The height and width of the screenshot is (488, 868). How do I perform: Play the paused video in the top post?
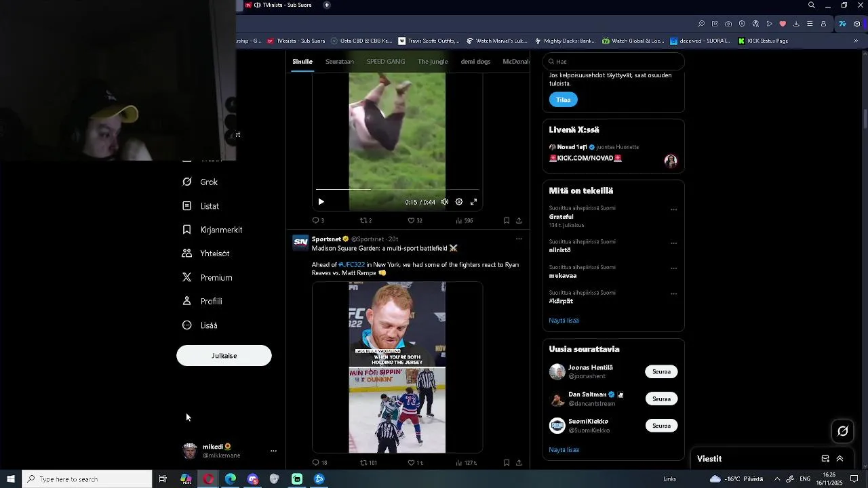coord(321,202)
